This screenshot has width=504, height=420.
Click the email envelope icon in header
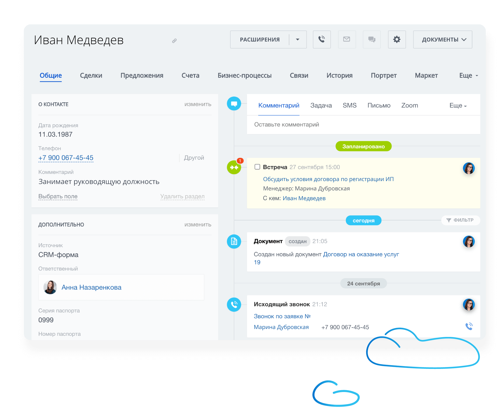[346, 39]
